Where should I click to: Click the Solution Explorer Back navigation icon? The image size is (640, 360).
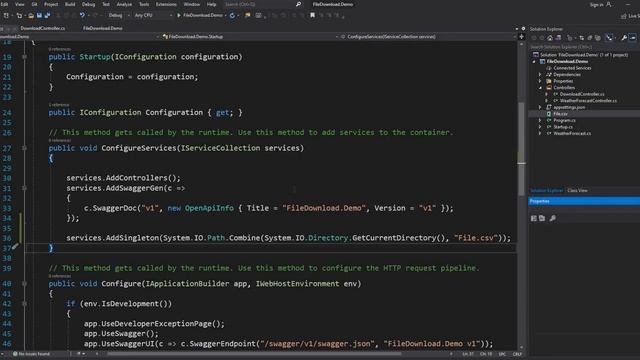coord(534,38)
